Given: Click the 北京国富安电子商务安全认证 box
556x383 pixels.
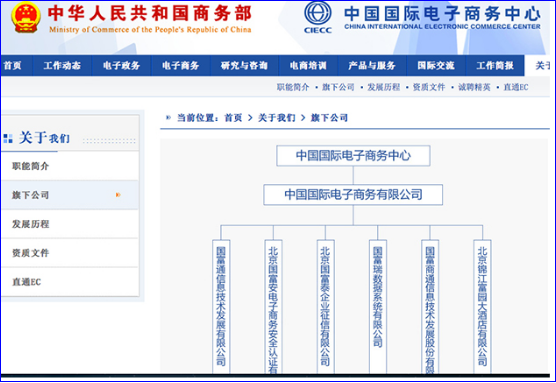Looking at the screenshot, I should 273,306.
